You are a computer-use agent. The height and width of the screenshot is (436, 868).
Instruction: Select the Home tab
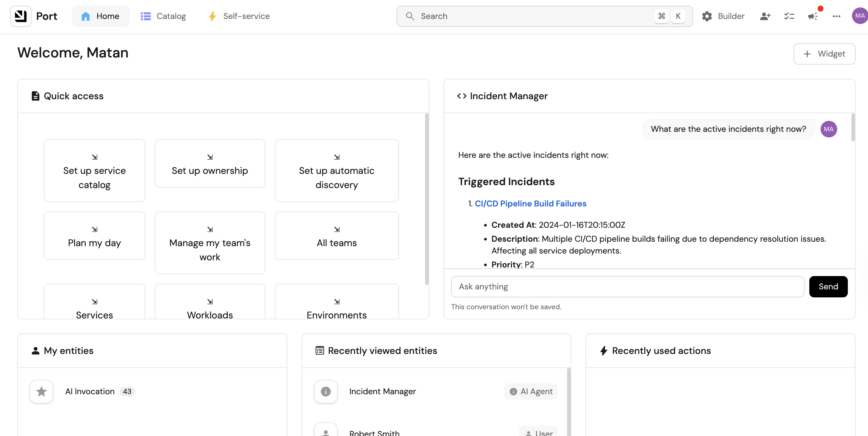click(x=100, y=16)
